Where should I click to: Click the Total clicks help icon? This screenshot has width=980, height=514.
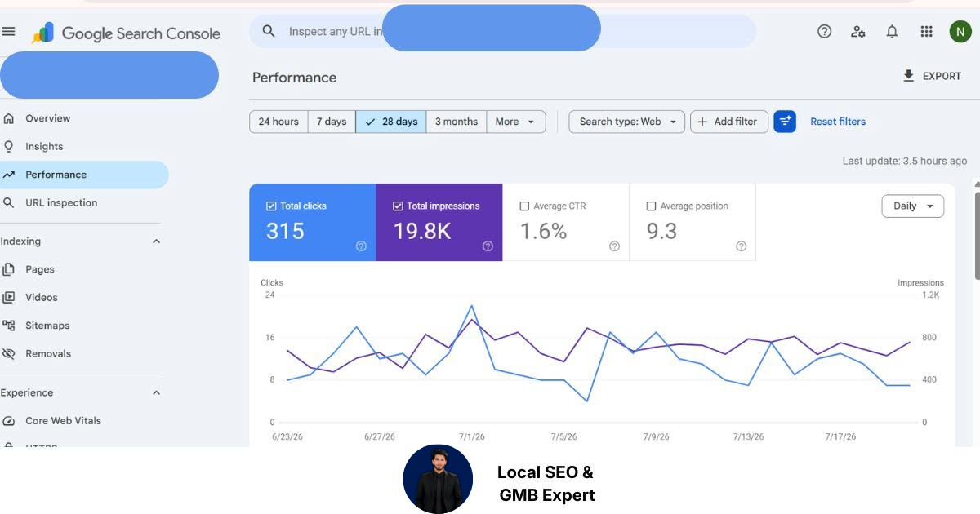[361, 246]
